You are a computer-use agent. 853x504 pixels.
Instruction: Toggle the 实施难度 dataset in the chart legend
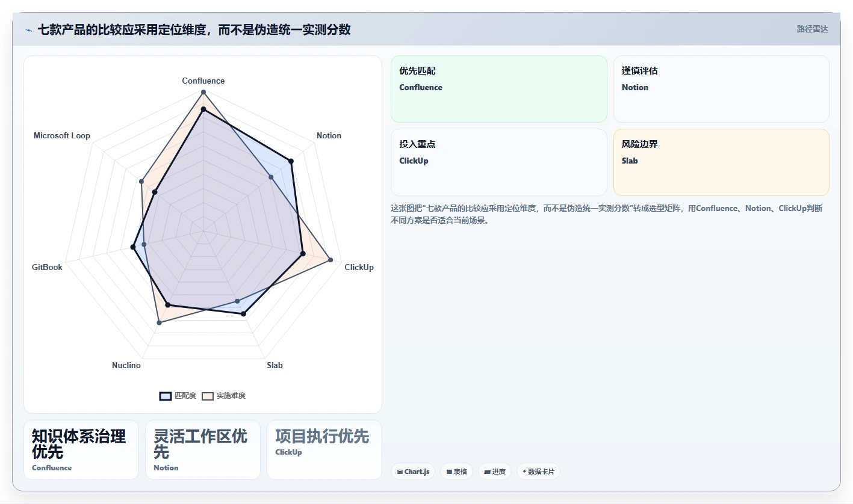pos(223,396)
